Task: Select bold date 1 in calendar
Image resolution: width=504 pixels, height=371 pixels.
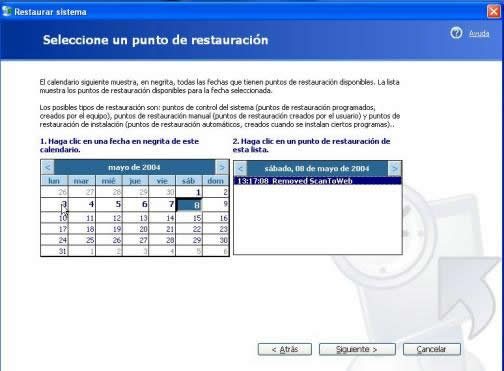Action: pos(189,192)
